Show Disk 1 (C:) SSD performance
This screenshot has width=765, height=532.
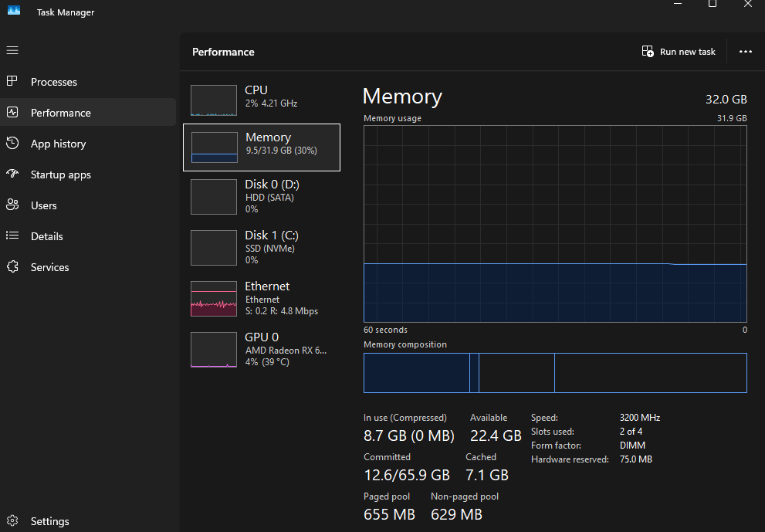click(x=261, y=247)
